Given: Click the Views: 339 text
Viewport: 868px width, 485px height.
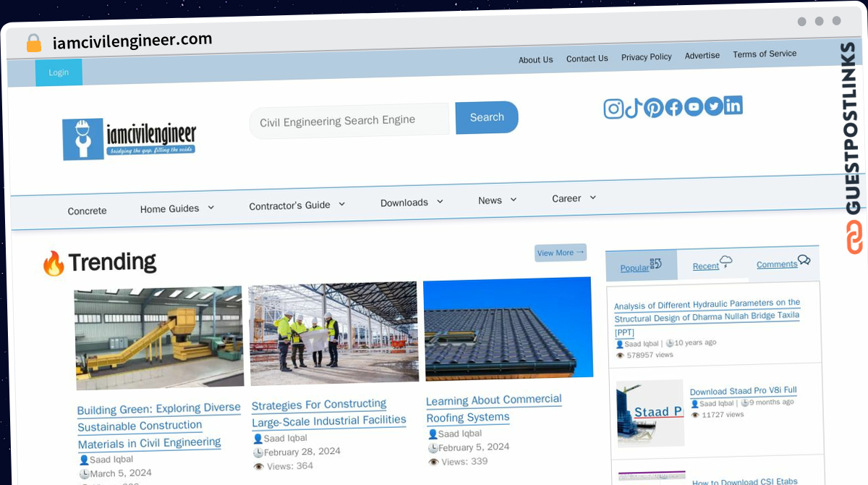Looking at the screenshot, I should (464, 462).
